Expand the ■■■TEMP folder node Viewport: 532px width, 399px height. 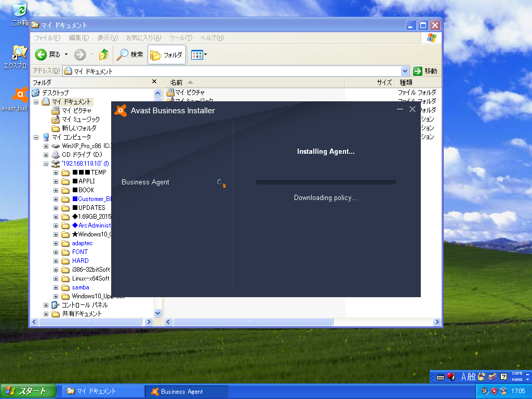[x=56, y=172]
